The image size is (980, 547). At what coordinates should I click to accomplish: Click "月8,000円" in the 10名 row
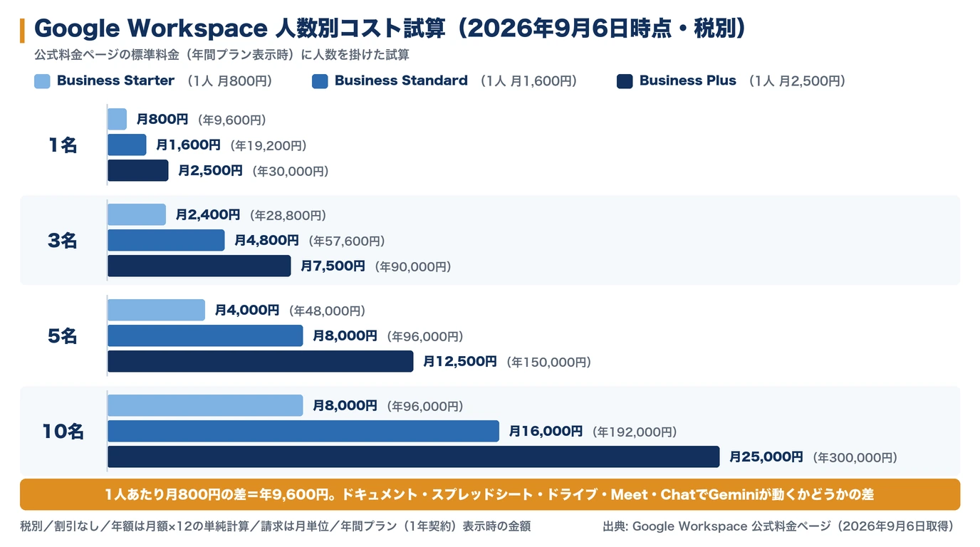point(345,406)
